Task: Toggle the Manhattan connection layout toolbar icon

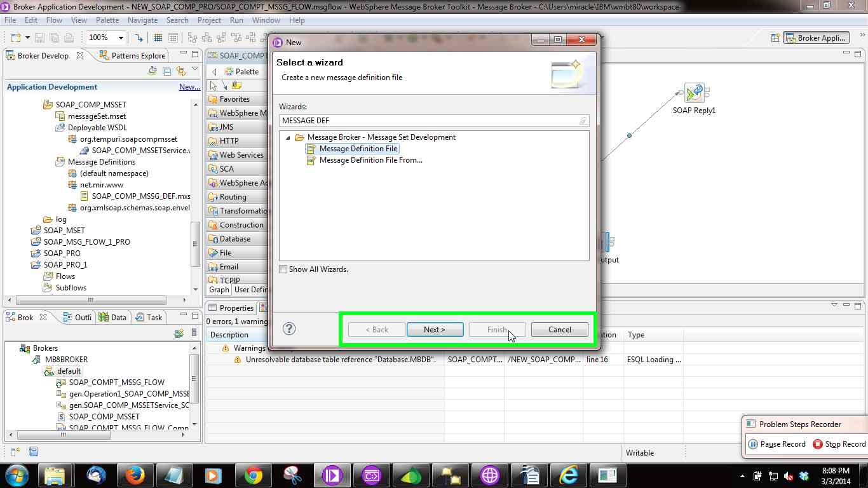Action: [139, 37]
